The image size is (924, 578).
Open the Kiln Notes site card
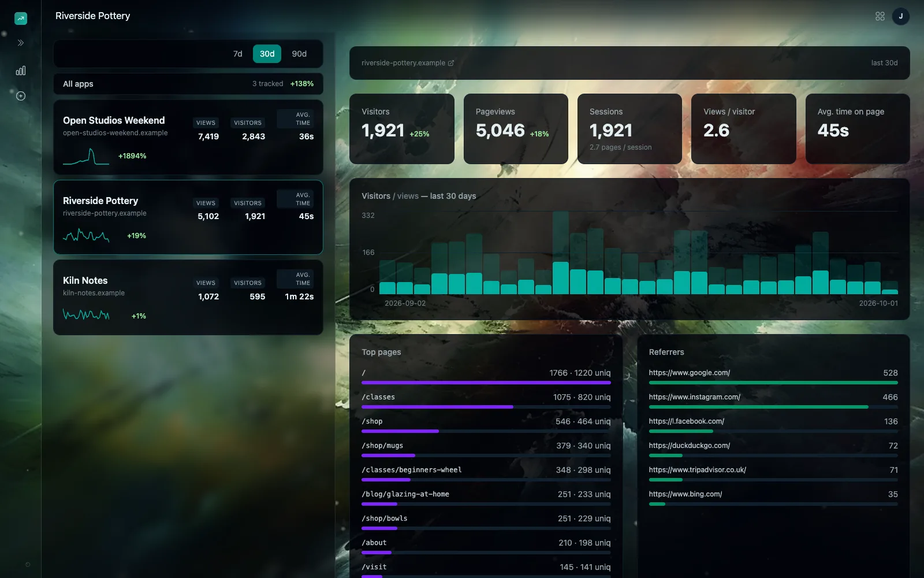pyautogui.click(x=188, y=297)
